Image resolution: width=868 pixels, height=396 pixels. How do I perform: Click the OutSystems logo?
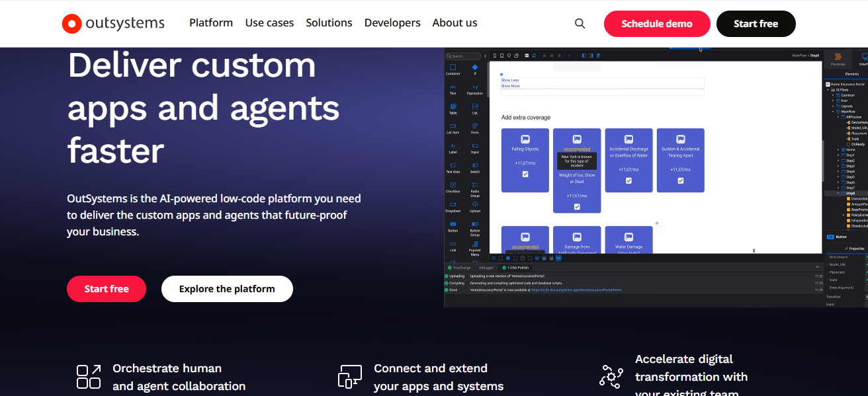[x=113, y=23]
